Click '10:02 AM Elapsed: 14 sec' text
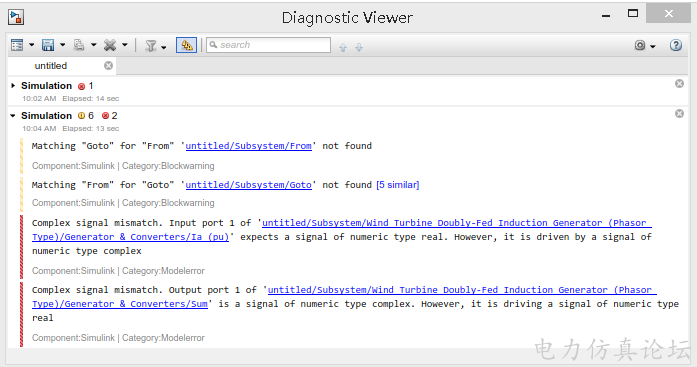 click(x=71, y=98)
